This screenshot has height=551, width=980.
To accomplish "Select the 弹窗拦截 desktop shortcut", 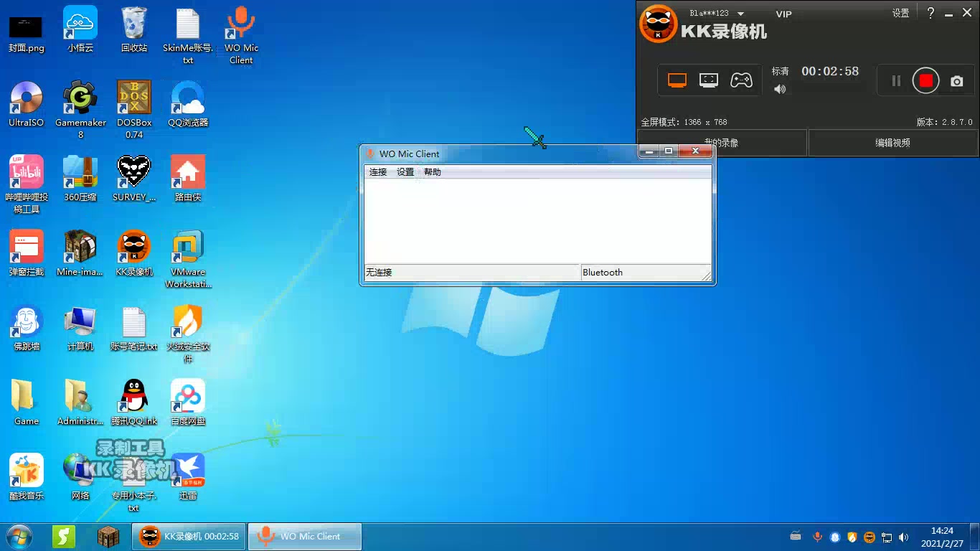I will tap(26, 254).
